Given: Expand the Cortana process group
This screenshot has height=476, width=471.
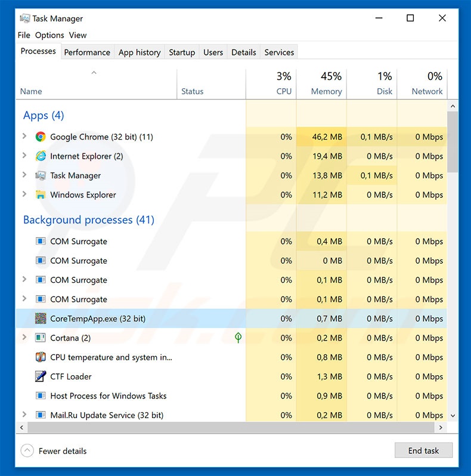Looking at the screenshot, I should point(24,338).
